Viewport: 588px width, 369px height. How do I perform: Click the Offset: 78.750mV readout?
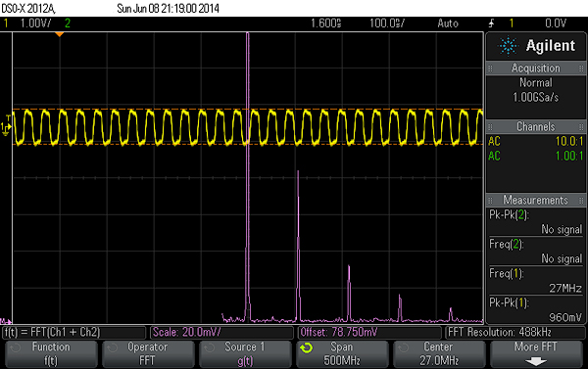click(x=369, y=332)
